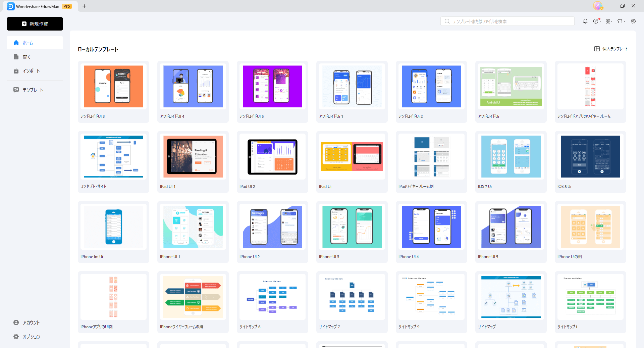Open the サイトマップ1 template
Viewport: 644px width, 348px height.
(x=590, y=302)
